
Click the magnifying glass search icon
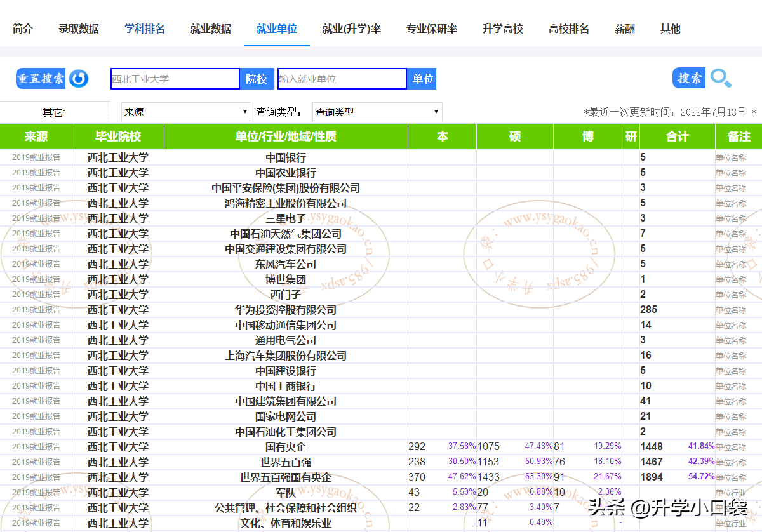coord(721,78)
